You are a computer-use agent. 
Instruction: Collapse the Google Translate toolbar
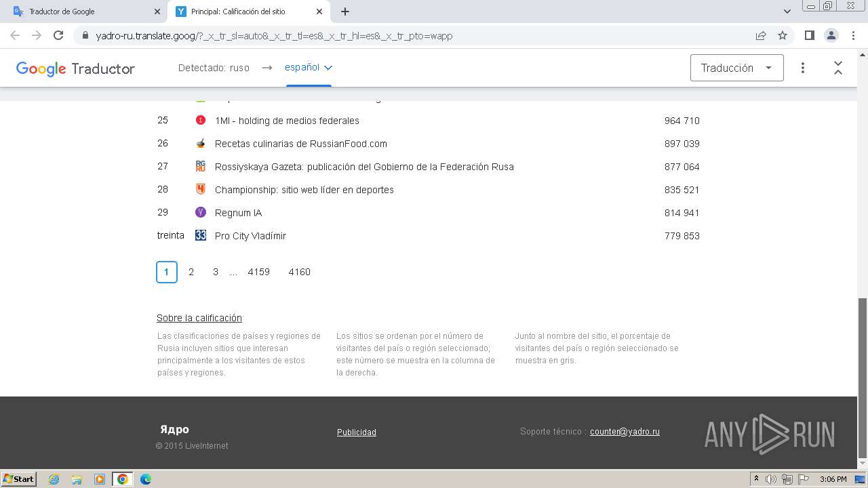coord(838,68)
